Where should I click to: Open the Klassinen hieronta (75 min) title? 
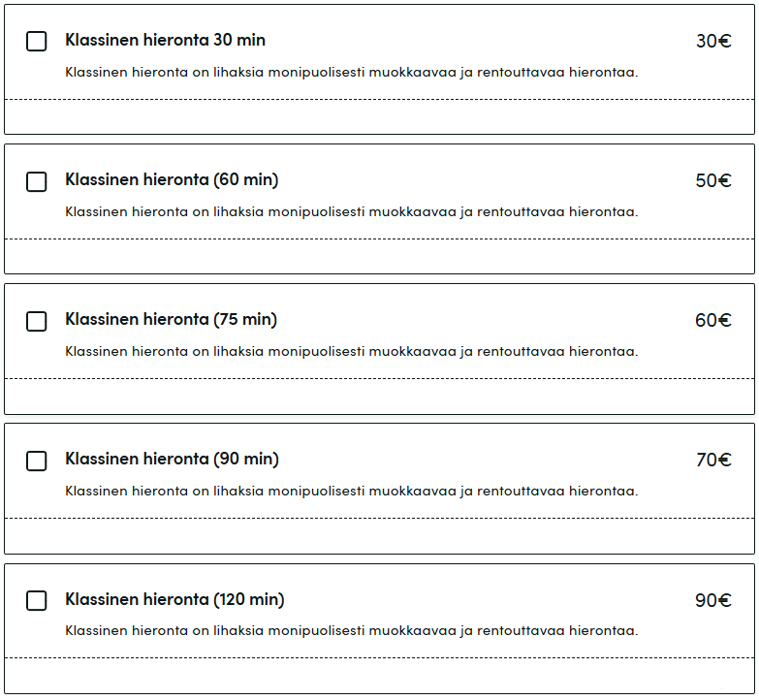(172, 320)
